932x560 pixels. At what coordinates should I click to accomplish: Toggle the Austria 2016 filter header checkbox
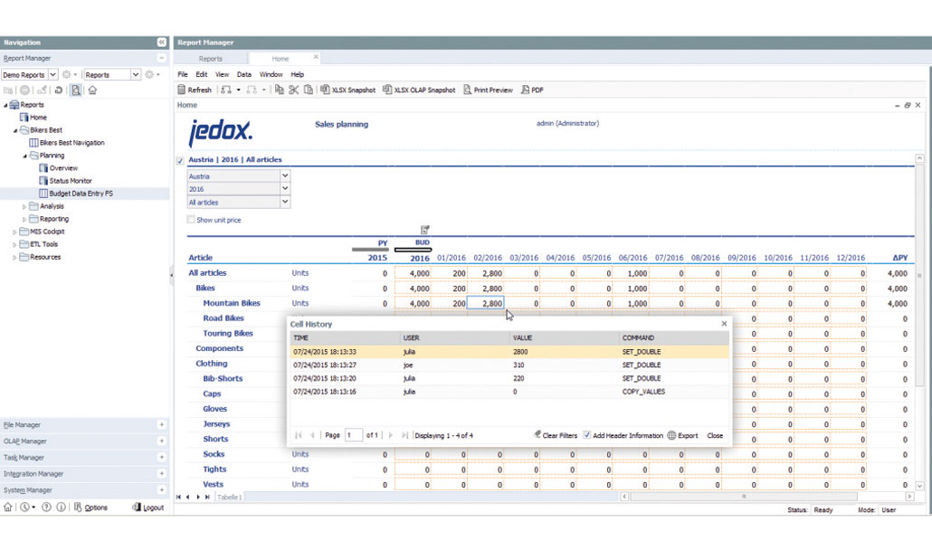tap(180, 160)
